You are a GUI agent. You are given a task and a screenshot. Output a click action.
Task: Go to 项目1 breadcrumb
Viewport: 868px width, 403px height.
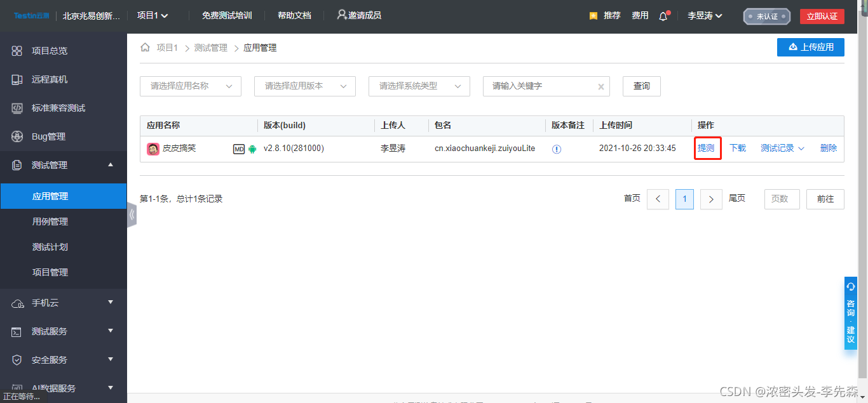(168, 48)
